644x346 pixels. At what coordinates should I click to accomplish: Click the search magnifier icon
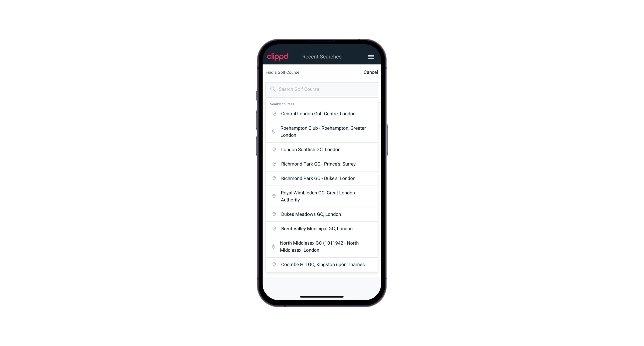272,89
